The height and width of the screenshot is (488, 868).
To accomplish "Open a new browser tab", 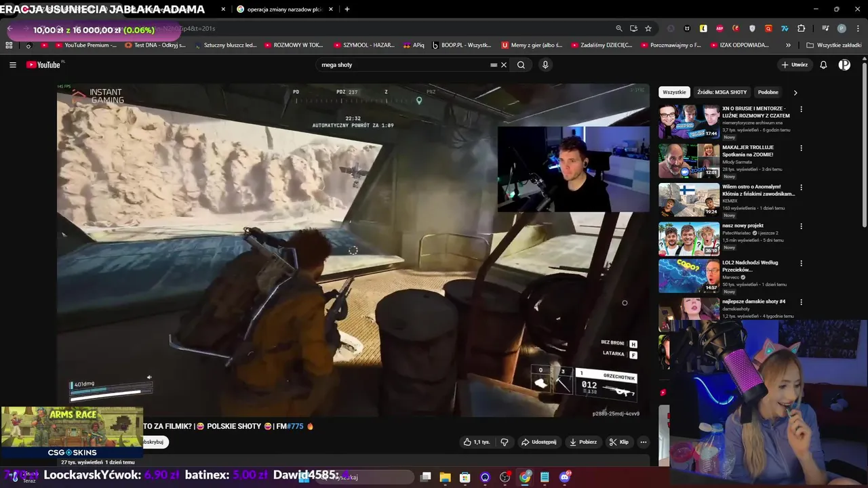I will click(347, 9).
